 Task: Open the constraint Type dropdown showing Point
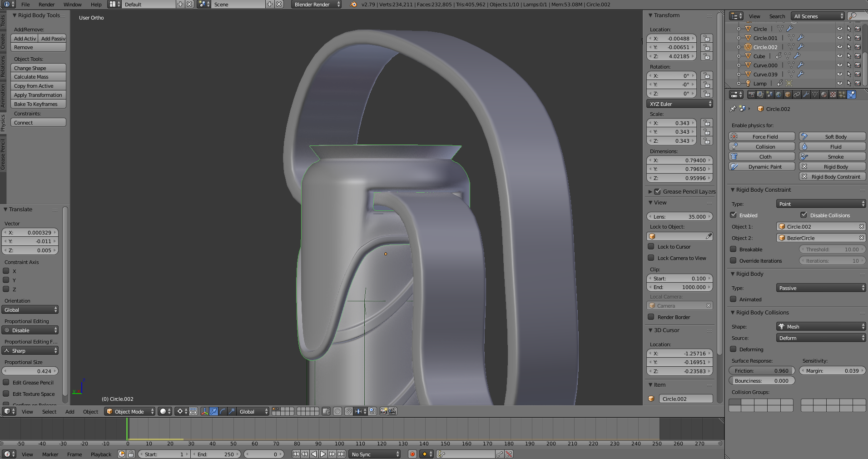tap(821, 204)
